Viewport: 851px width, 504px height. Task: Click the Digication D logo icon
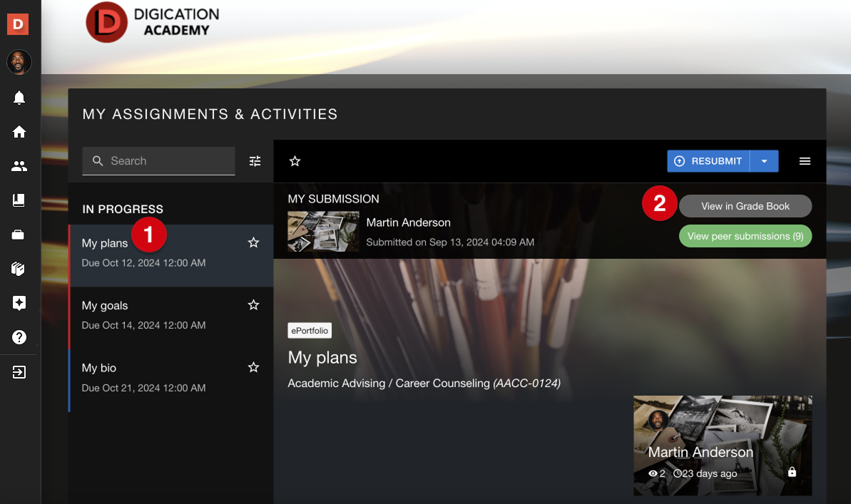coord(19,24)
